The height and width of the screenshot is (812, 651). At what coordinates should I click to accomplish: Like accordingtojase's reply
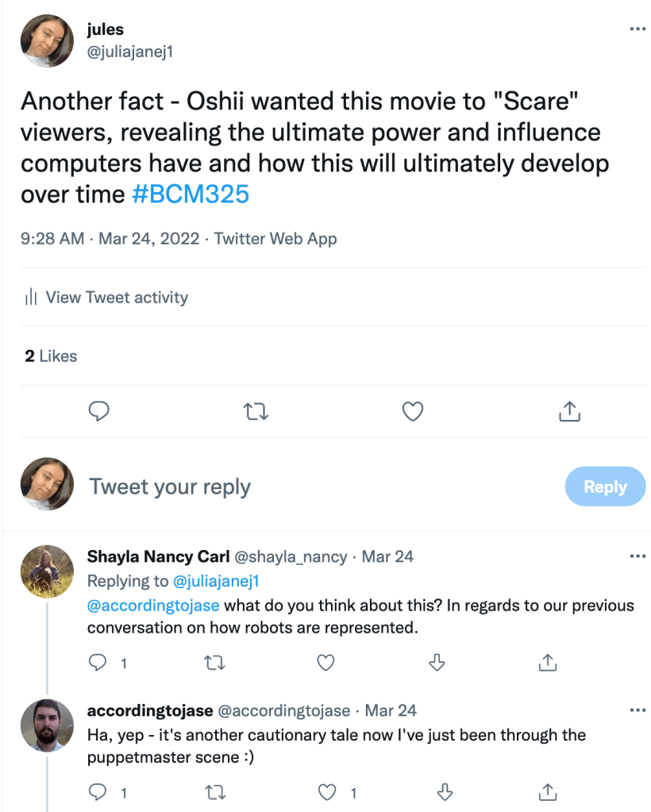(327, 791)
